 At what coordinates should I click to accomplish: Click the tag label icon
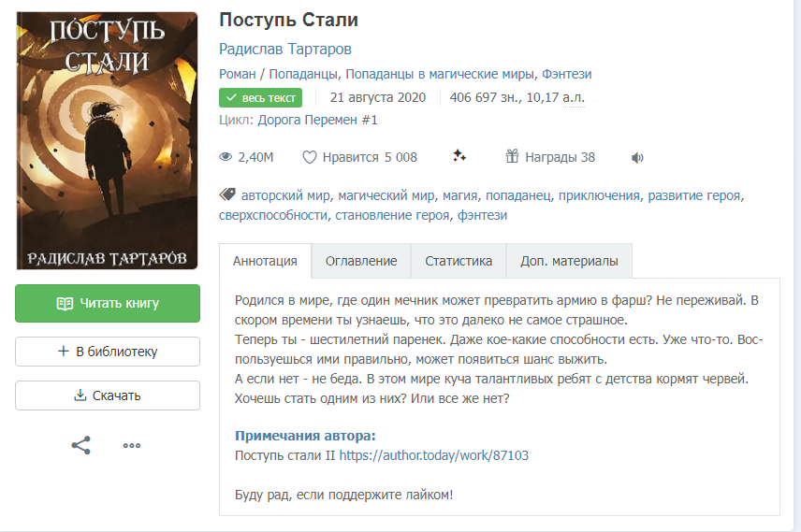point(227,194)
